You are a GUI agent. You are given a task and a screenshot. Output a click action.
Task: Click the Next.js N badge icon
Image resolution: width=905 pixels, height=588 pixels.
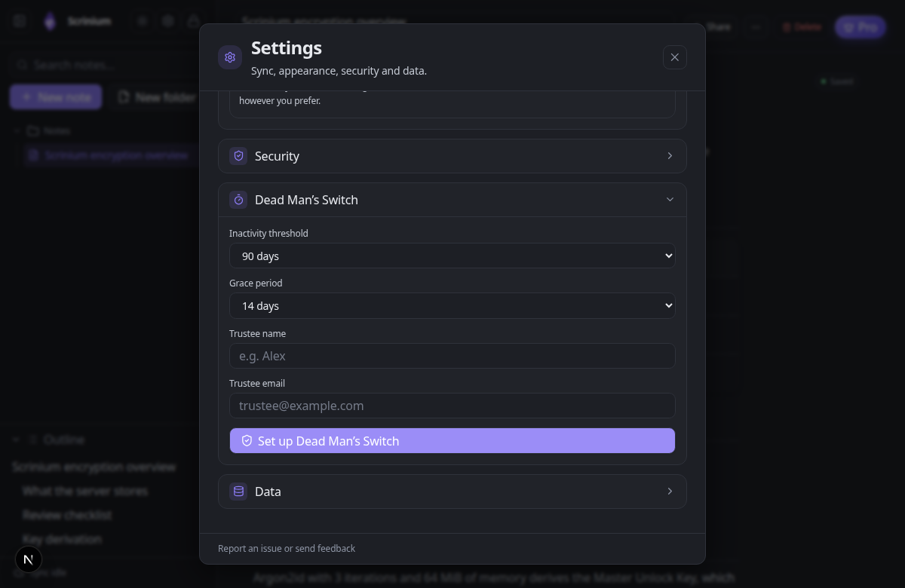(29, 559)
